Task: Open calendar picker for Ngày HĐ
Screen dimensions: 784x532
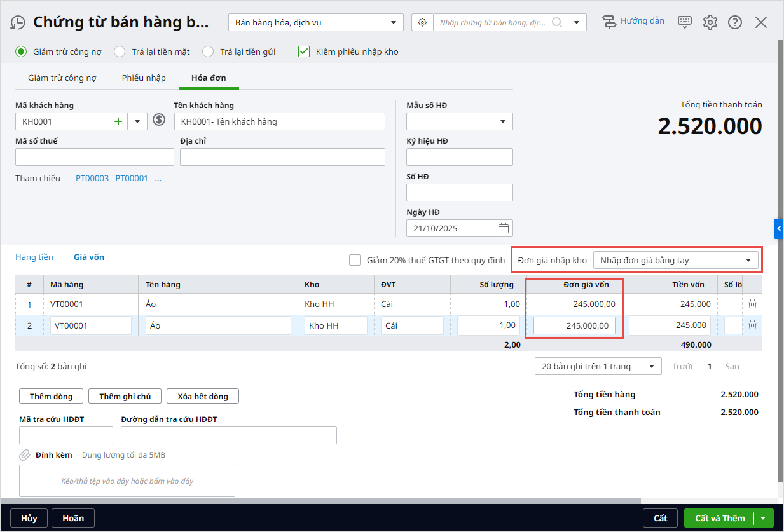Action: click(x=503, y=228)
